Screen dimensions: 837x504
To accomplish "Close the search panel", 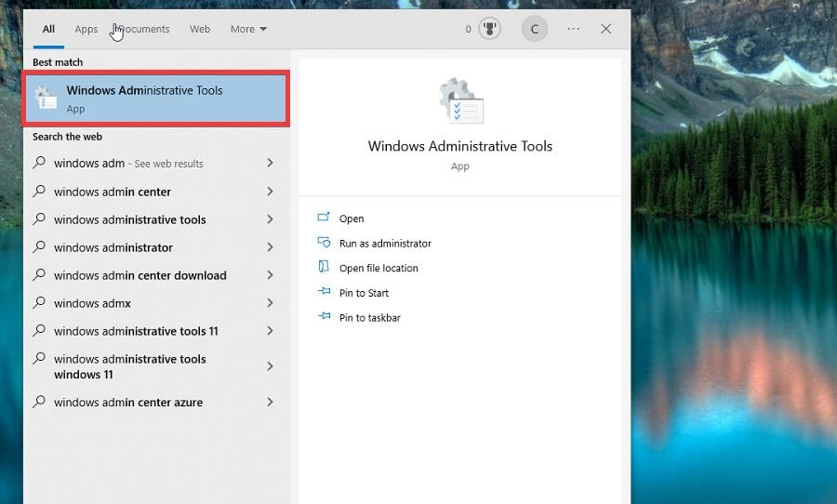I will (605, 29).
